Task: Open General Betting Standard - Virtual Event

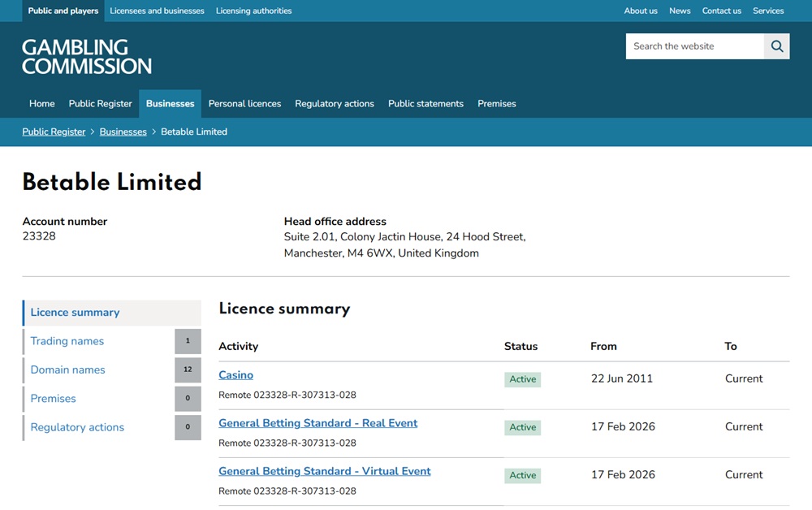Action: pyautogui.click(x=325, y=471)
